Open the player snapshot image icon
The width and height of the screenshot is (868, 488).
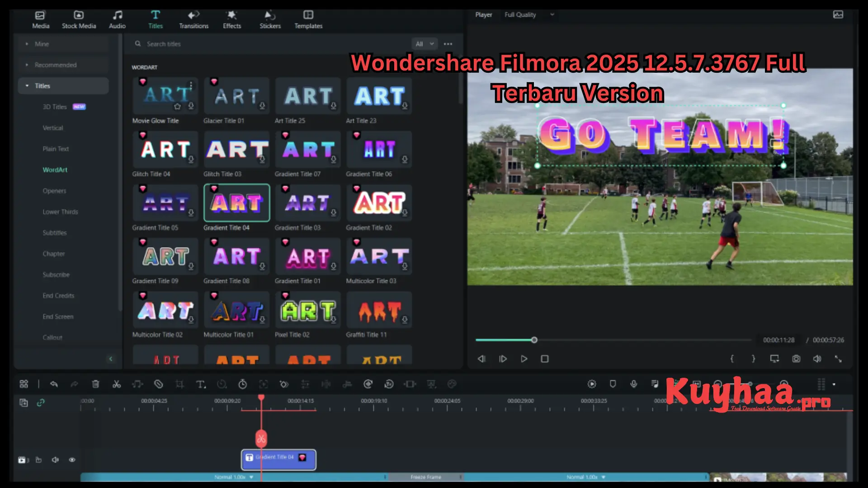click(838, 14)
